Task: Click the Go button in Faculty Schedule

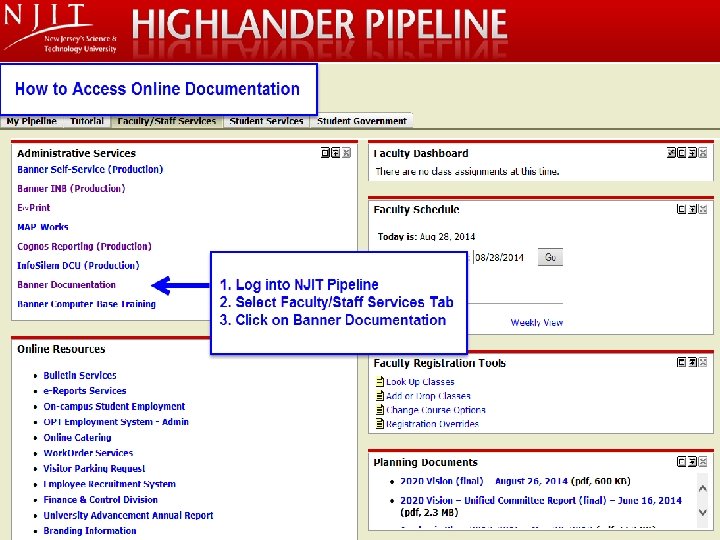Action: 550,257
